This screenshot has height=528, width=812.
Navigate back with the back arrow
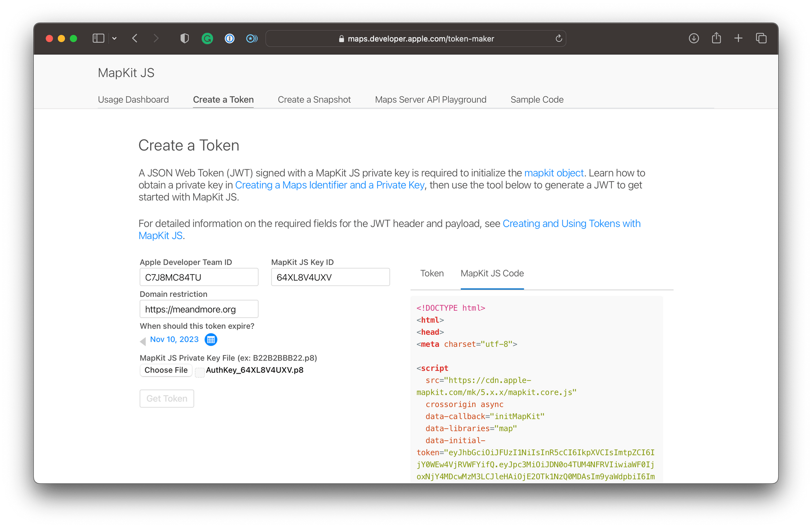(x=135, y=38)
